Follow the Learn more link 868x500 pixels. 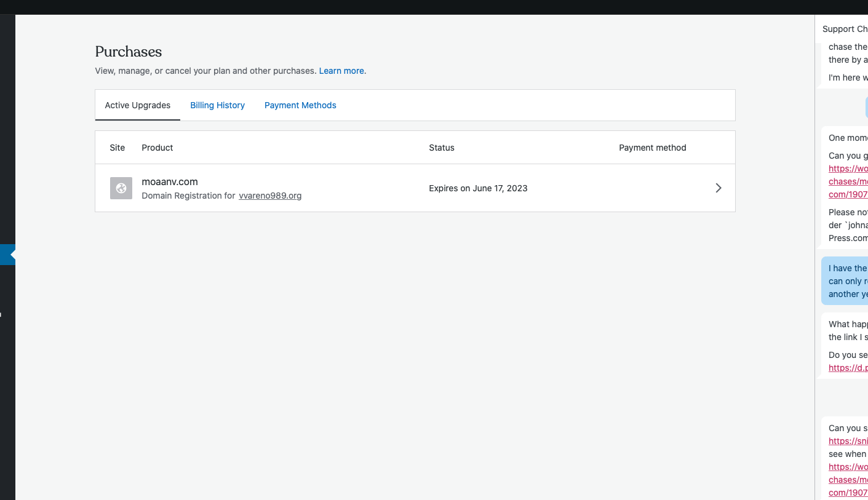[x=341, y=71]
